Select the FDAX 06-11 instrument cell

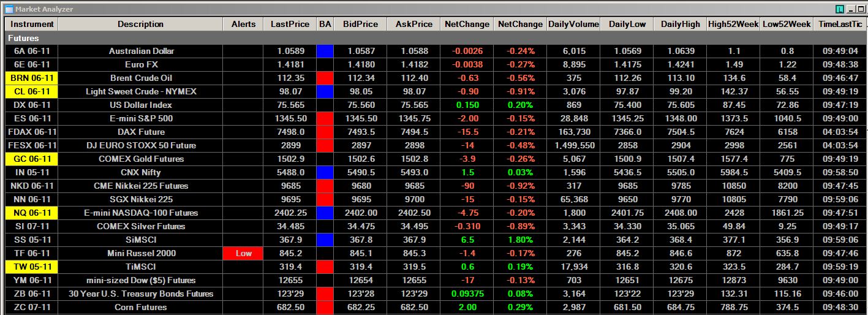pyautogui.click(x=32, y=132)
